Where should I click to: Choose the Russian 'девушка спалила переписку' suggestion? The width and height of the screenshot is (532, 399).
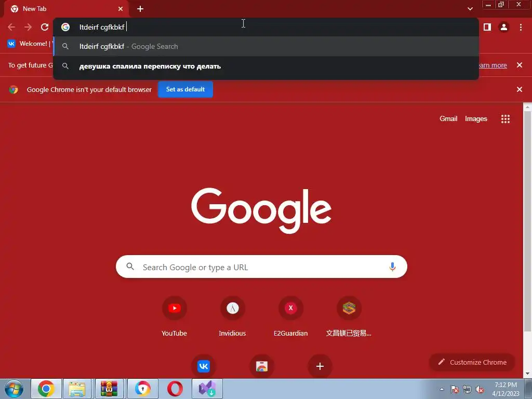(x=266, y=66)
